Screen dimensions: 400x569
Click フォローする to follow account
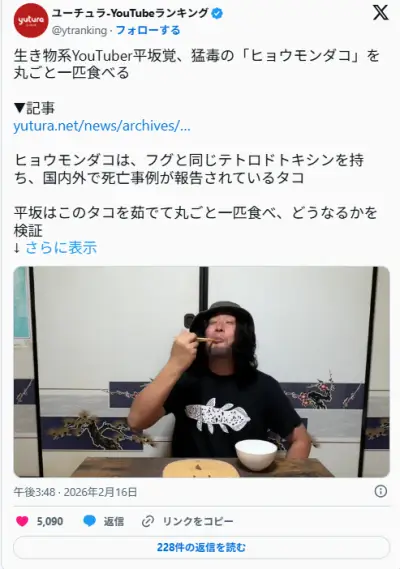[x=148, y=30]
